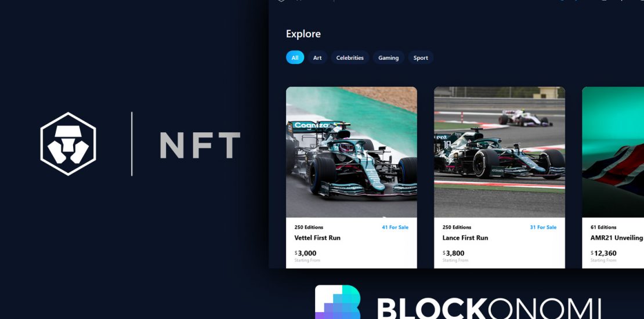Click the Blockonomi colorful B logo icon
Image resolution: width=644 pixels, height=319 pixels.
pos(338,302)
